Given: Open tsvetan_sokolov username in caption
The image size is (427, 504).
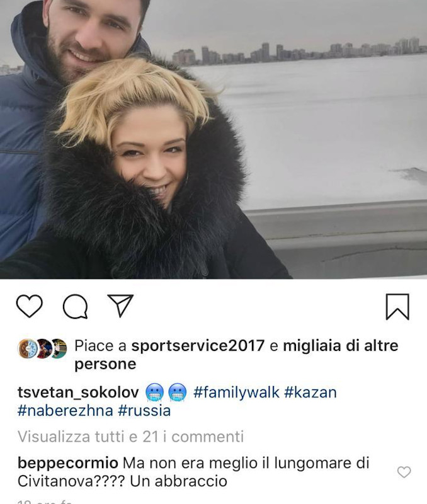Looking at the screenshot, I should [x=78, y=392].
